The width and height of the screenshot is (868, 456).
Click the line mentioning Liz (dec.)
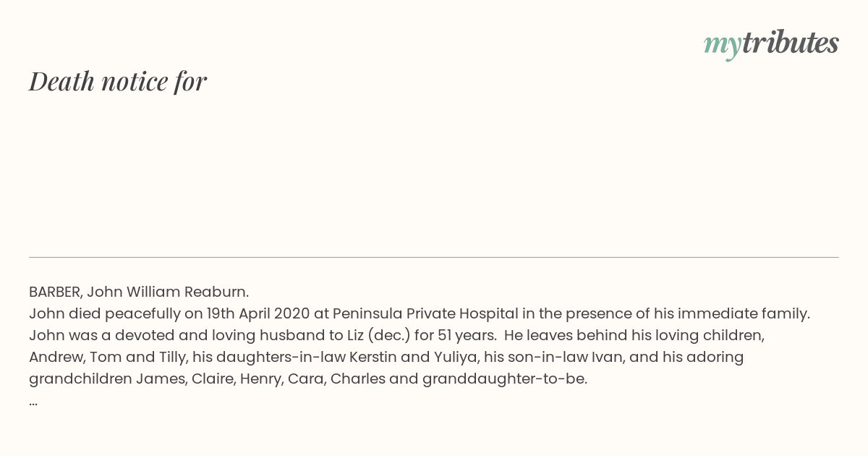(x=397, y=335)
